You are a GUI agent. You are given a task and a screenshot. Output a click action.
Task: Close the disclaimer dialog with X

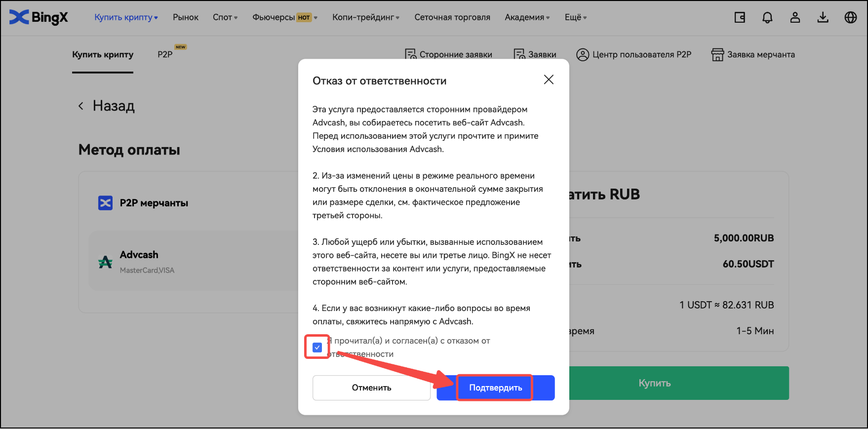pos(549,79)
